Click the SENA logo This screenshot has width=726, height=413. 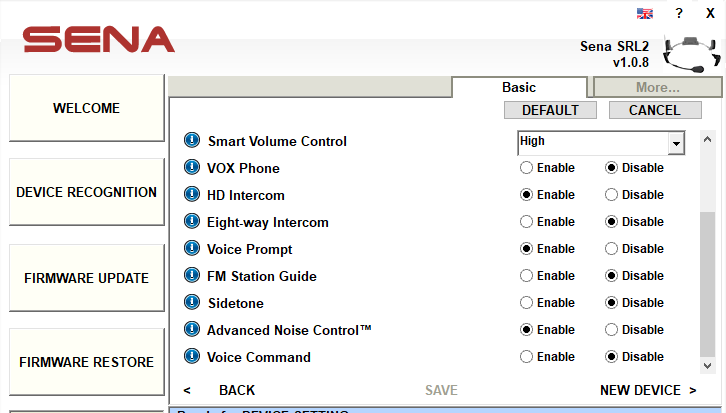99,39
